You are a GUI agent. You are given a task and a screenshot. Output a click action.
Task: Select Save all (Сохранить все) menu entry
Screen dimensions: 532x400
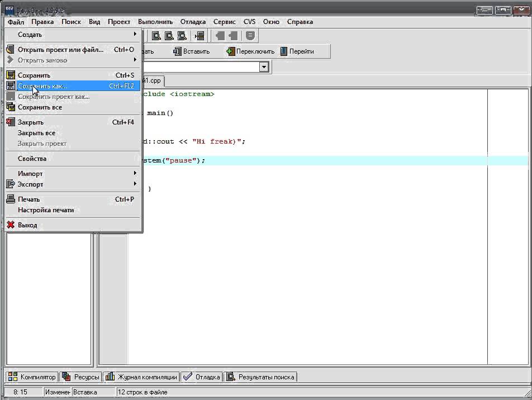40,107
